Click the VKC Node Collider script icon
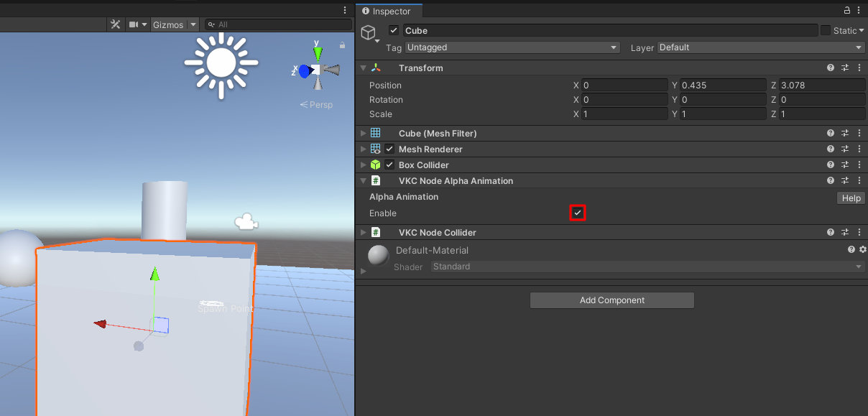This screenshot has height=416, width=868. (x=375, y=232)
